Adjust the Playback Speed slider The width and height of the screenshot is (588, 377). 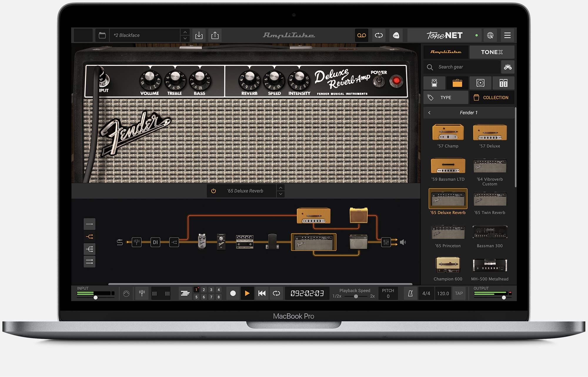[356, 296]
